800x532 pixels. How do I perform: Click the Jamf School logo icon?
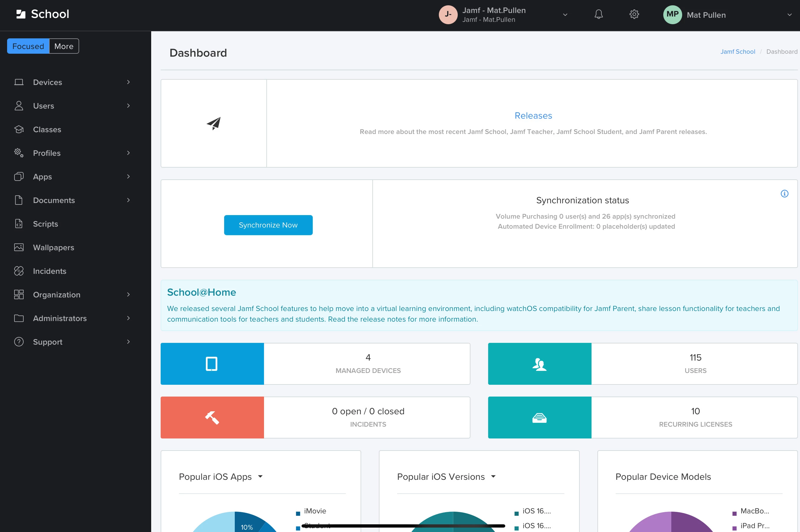click(x=21, y=14)
